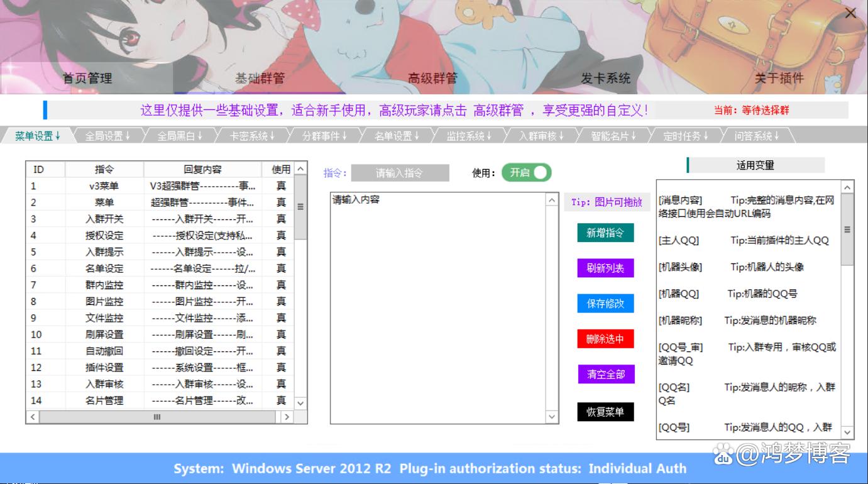Click the variable list's vertical scrollbar thumb
868x484 pixels.
847,229
